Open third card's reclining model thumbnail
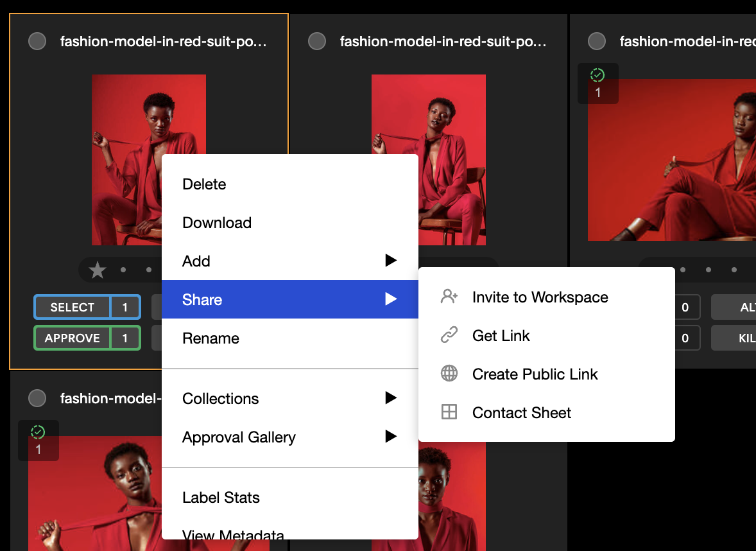The height and width of the screenshot is (551, 756). tap(672, 160)
